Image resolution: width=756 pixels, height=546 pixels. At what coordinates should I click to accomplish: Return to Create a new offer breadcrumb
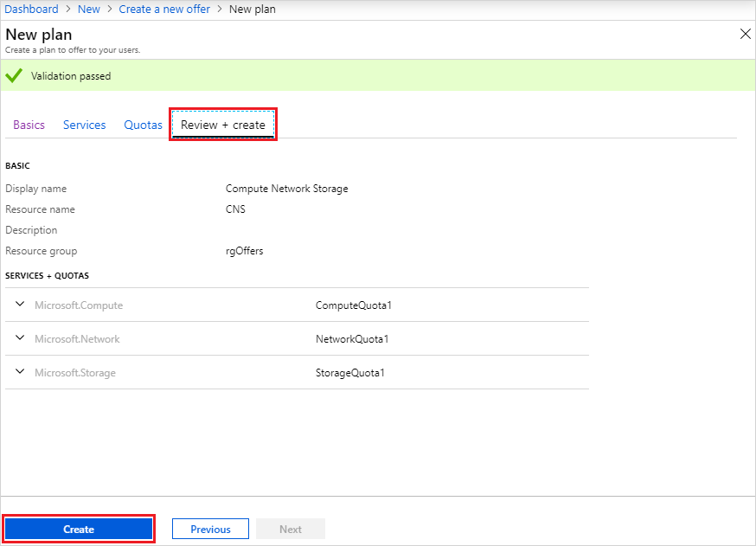164,9
